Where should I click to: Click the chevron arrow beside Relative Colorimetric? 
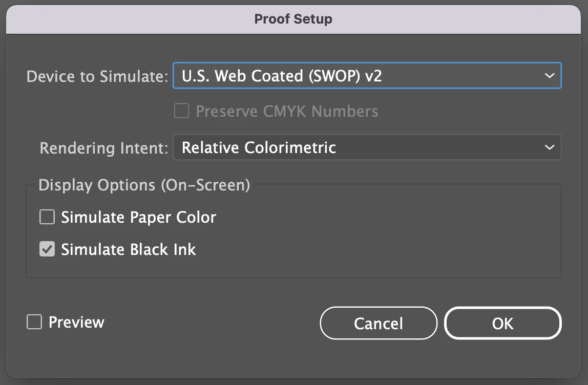pos(550,147)
